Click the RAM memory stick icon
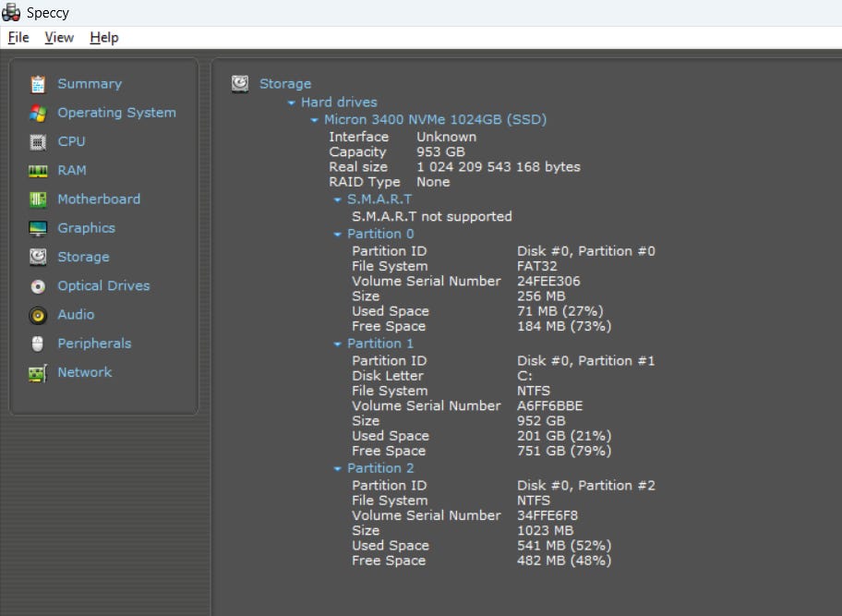The image size is (842, 616). pos(38,171)
